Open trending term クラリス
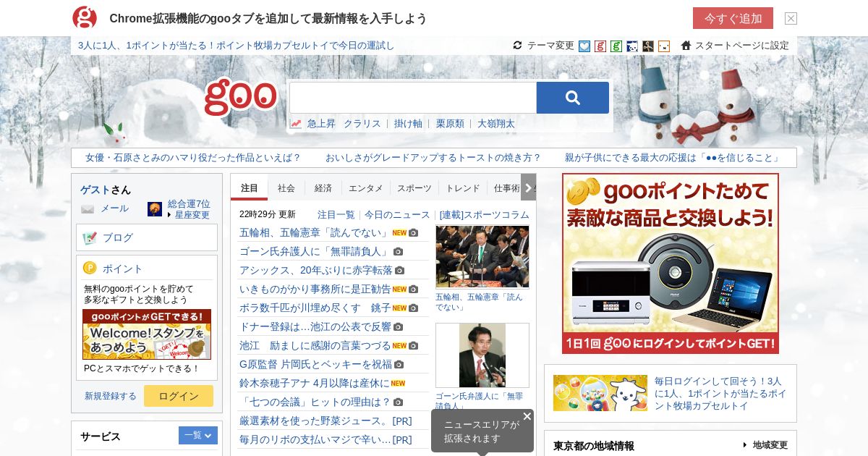Screen dimensions: 868x456 point(362,124)
